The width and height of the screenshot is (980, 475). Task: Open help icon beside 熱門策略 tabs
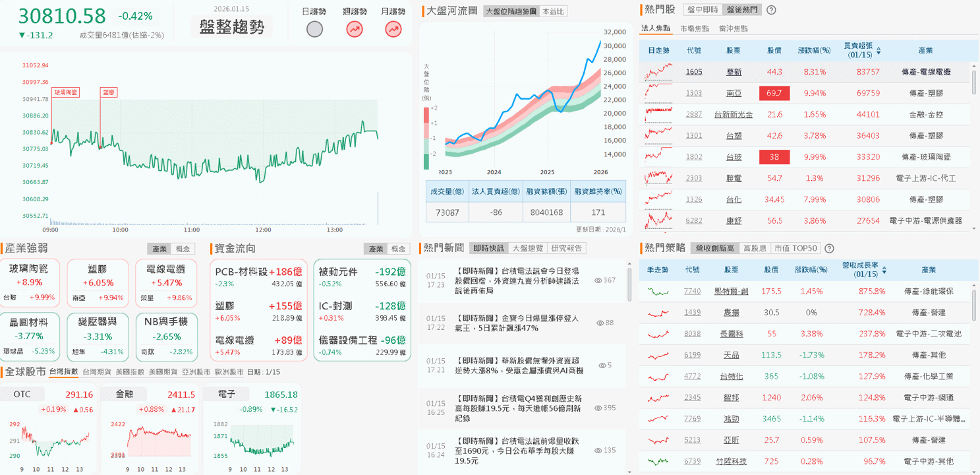pyautogui.click(x=829, y=249)
